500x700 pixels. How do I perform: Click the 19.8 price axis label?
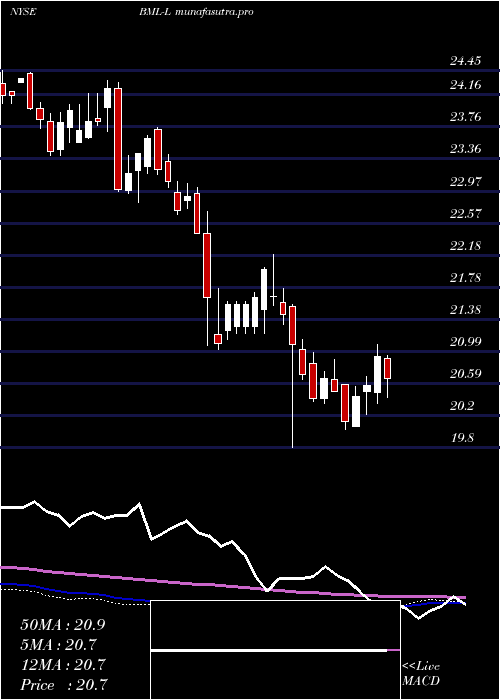point(462,438)
